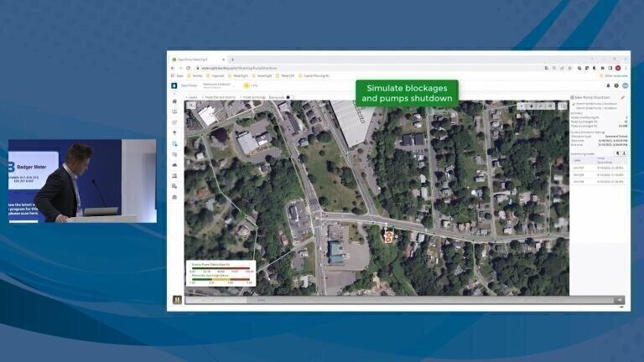Expand the Layers option above map

191,97
